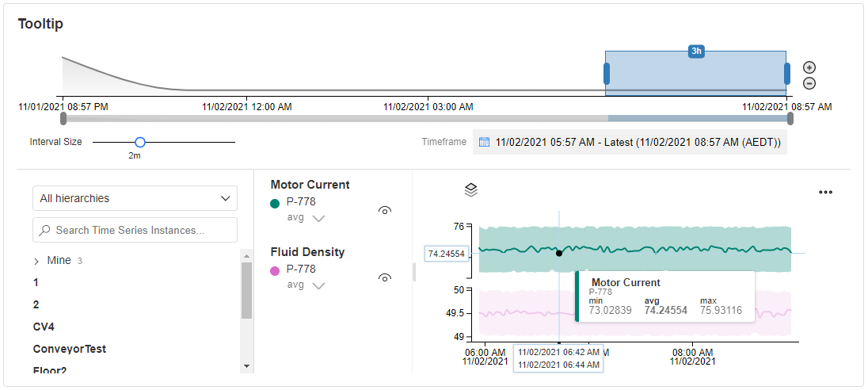Toggle visibility of Motor Current series

pos(385,210)
